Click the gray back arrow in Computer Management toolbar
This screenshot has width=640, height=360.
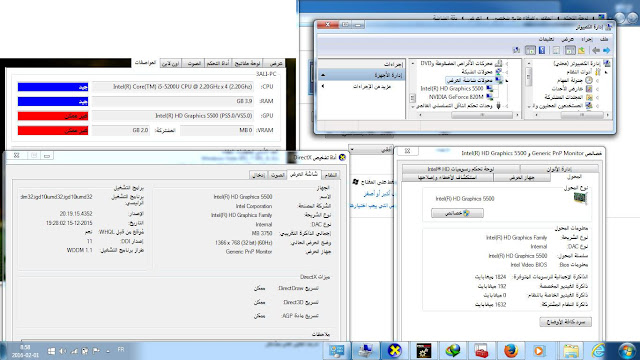point(596,50)
